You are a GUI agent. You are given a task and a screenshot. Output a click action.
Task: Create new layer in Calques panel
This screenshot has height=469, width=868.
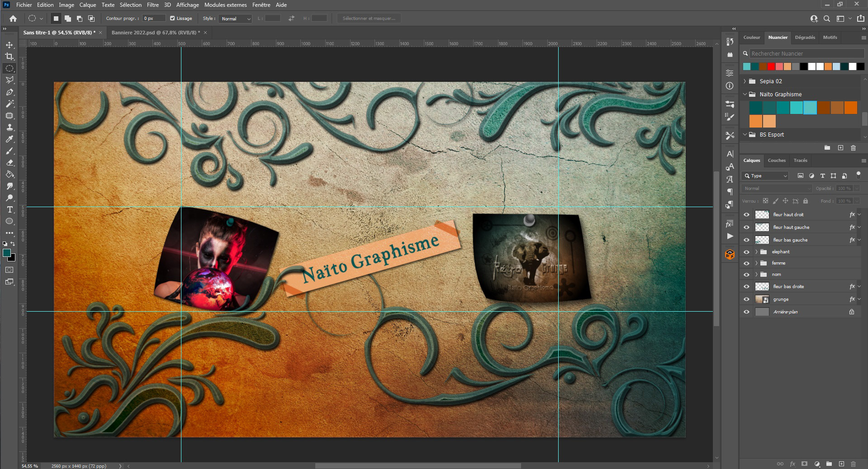click(x=841, y=464)
